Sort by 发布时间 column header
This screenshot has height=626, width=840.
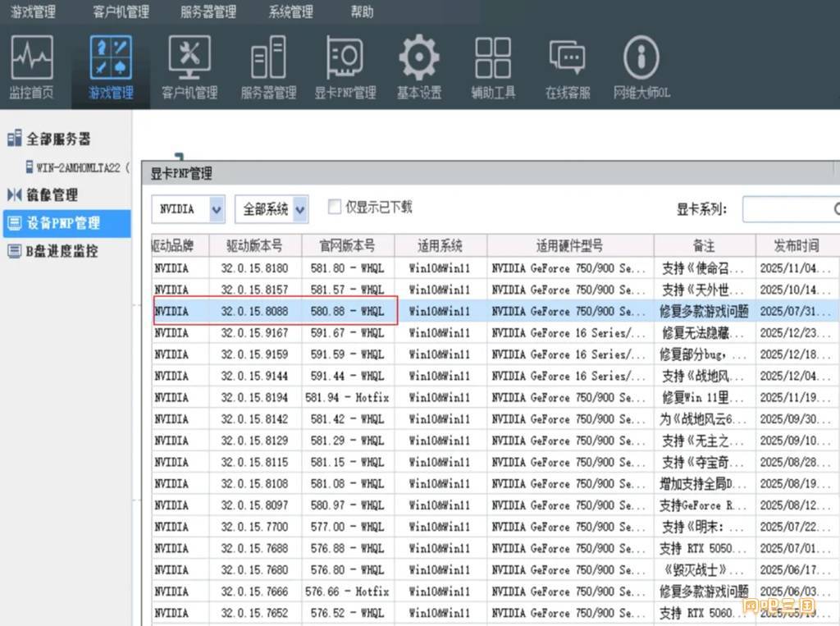tap(796, 245)
